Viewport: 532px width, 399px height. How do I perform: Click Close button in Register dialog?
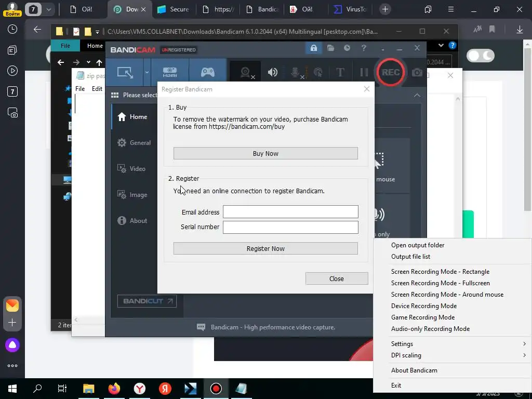(x=337, y=278)
